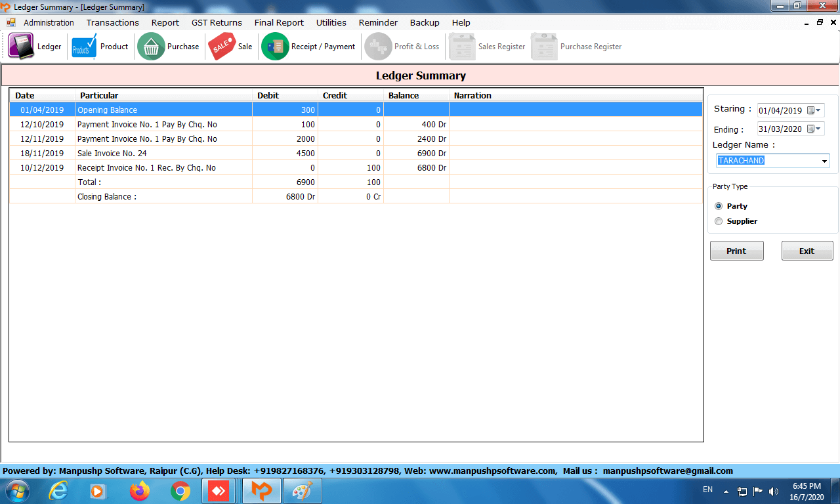
Task: Open the Sale tag icon
Action: click(x=222, y=47)
